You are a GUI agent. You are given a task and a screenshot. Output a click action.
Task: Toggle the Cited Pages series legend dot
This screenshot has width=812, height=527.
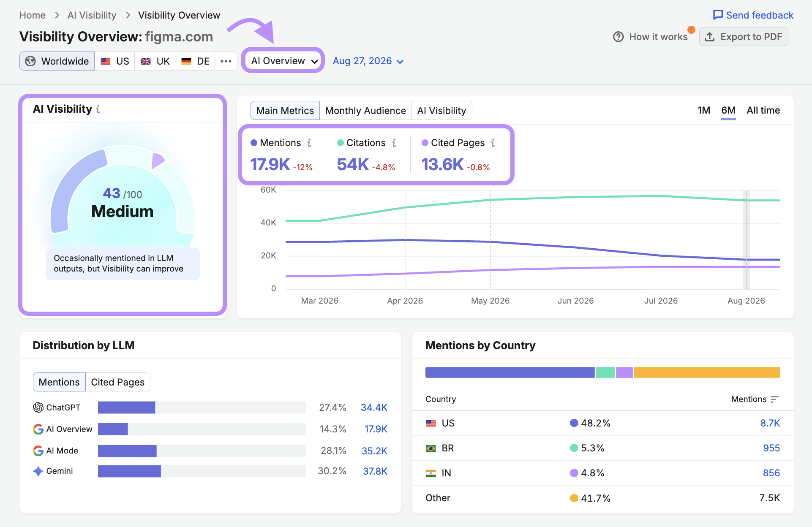[x=425, y=143]
